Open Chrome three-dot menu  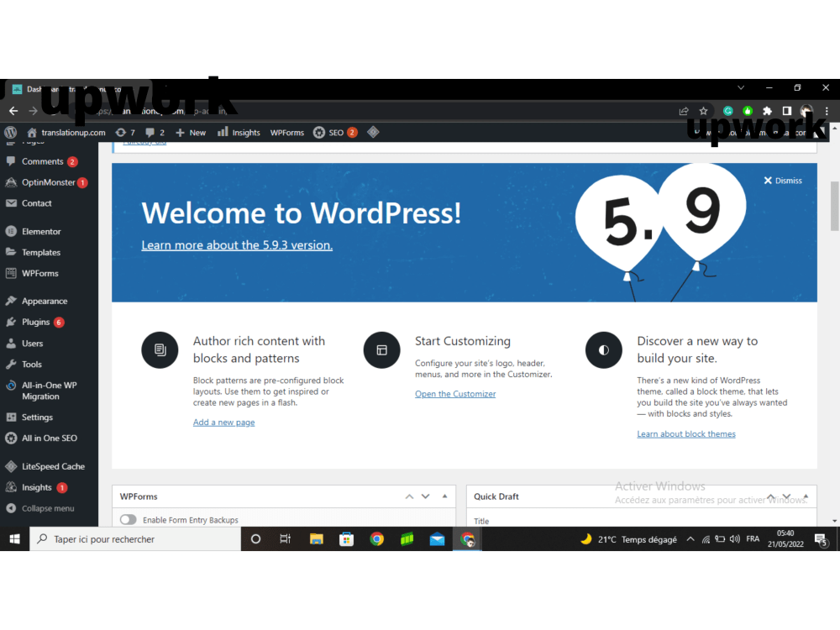pos(827,111)
